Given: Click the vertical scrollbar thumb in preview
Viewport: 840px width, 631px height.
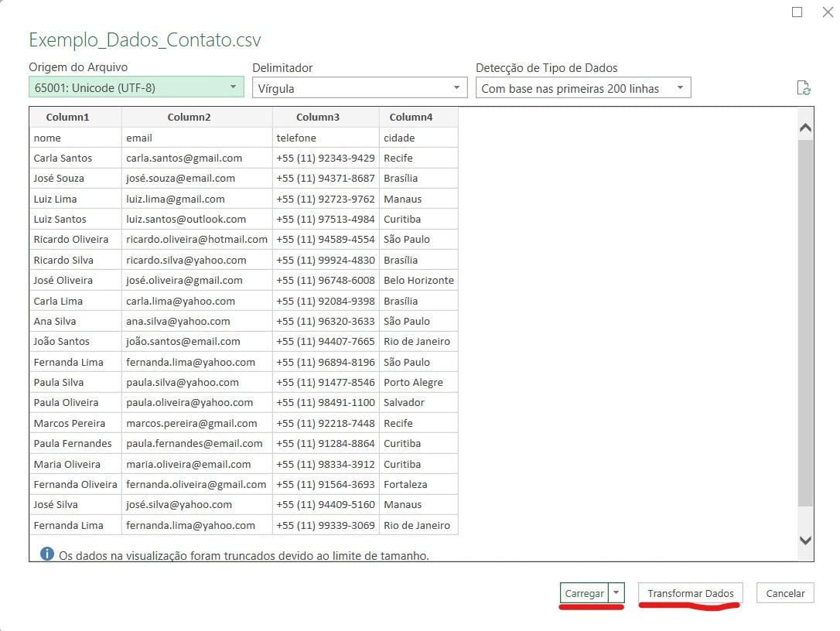Looking at the screenshot, I should (x=805, y=323).
